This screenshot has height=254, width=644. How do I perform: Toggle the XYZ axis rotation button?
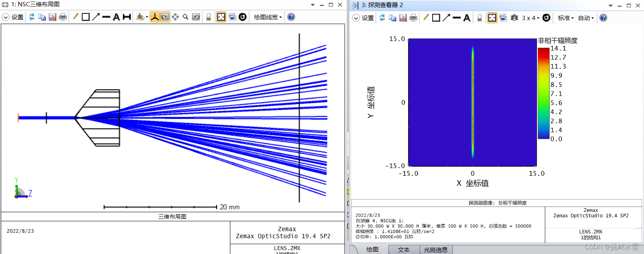155,17
